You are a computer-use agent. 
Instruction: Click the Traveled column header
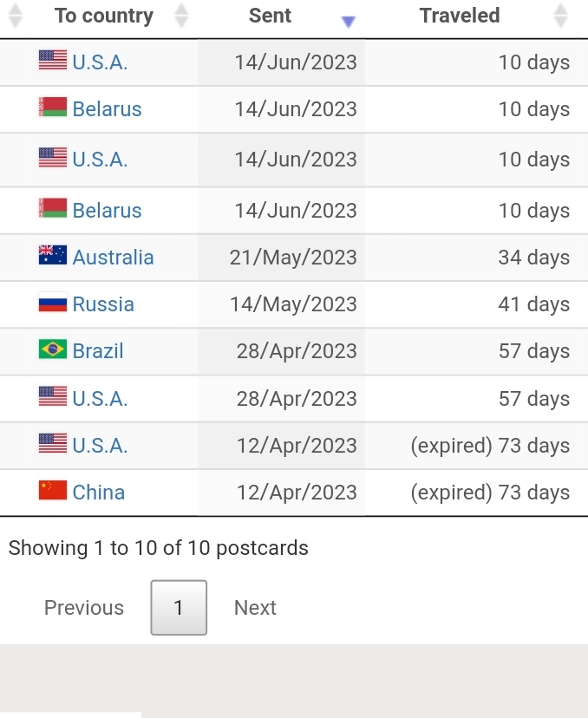(x=460, y=16)
